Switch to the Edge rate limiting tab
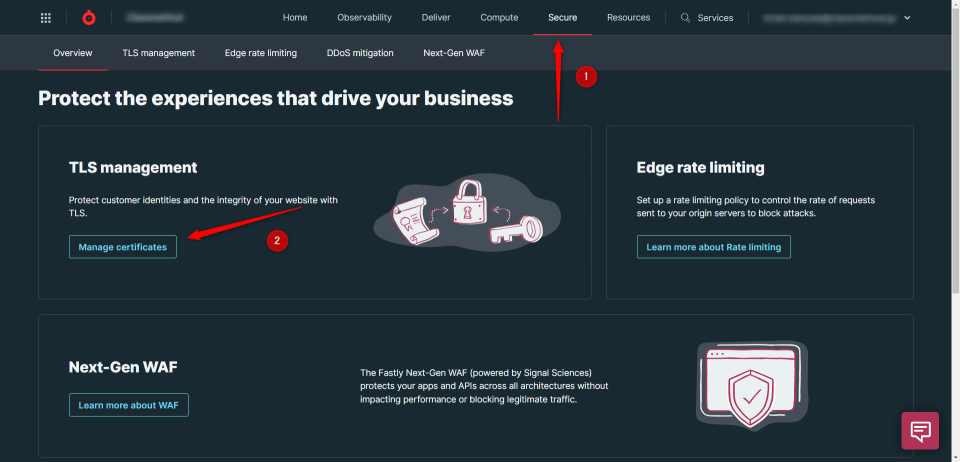This screenshot has width=960, height=462. click(x=260, y=53)
